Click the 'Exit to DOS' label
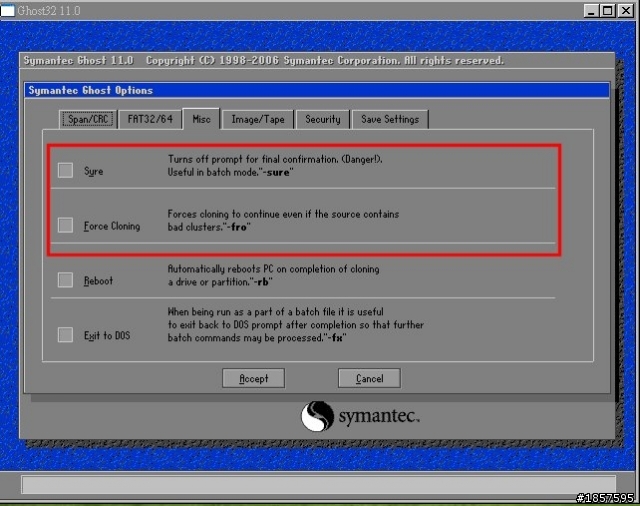640x506 pixels. (107, 335)
